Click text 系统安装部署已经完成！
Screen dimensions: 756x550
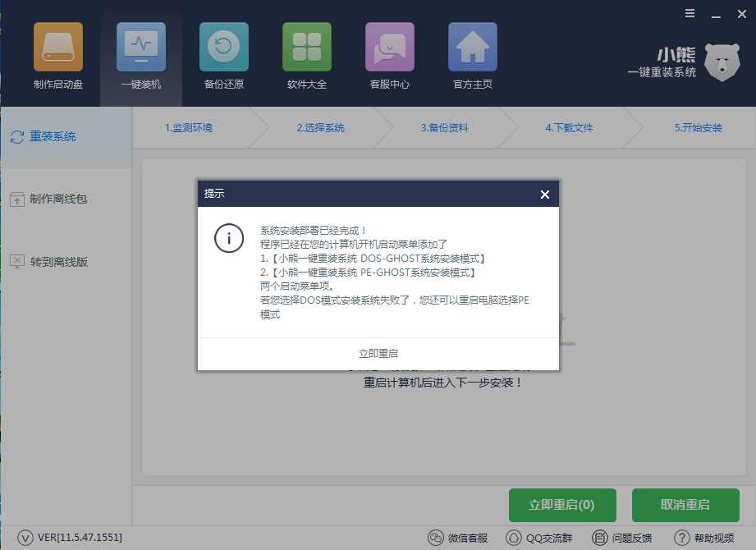(x=314, y=231)
